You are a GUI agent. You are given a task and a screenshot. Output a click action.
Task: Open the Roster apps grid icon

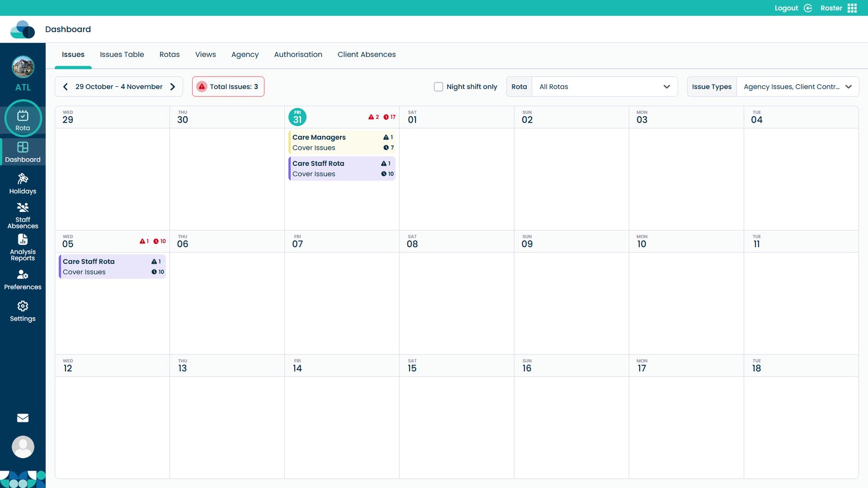coord(852,8)
